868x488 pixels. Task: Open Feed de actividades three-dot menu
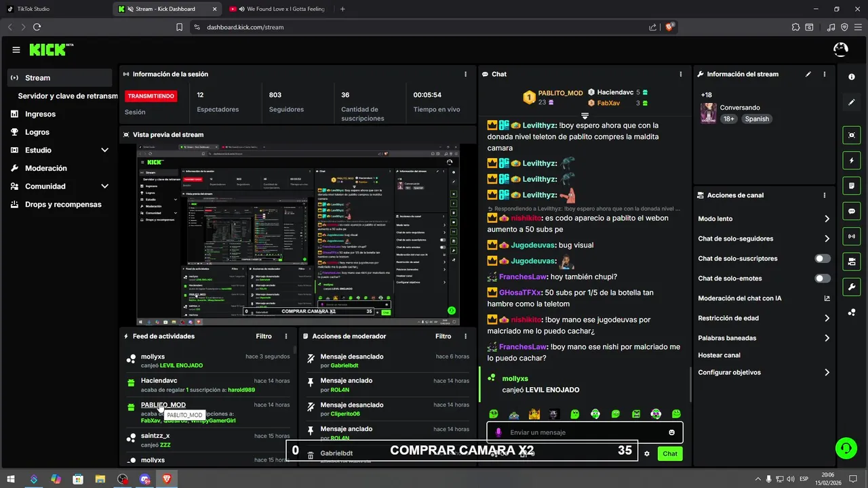286,336
